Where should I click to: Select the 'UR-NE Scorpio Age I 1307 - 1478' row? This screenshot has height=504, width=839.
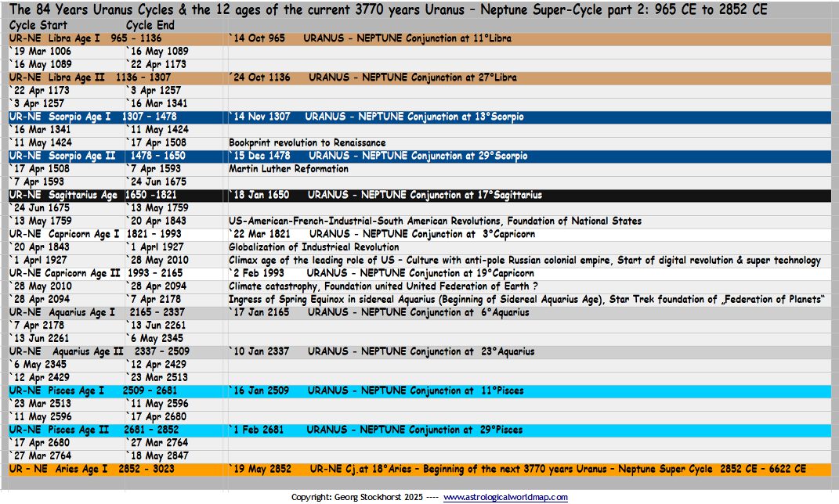pos(420,117)
